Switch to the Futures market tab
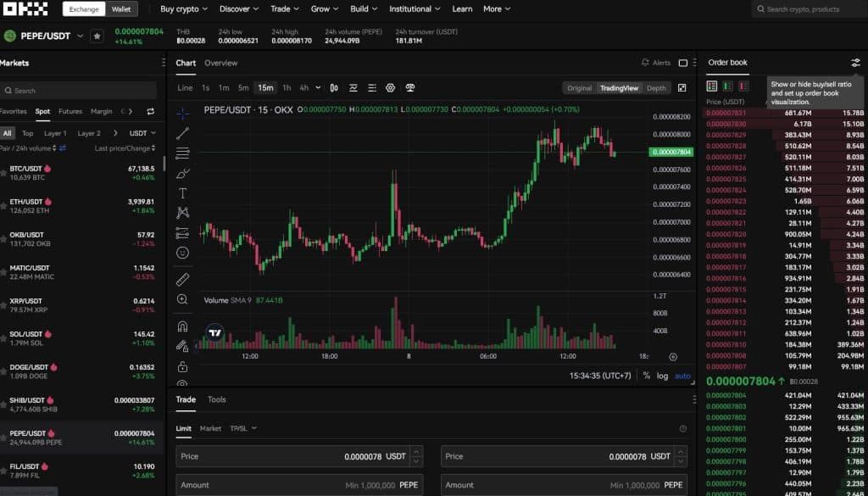Viewport: 868px width, 496px height. [70, 112]
